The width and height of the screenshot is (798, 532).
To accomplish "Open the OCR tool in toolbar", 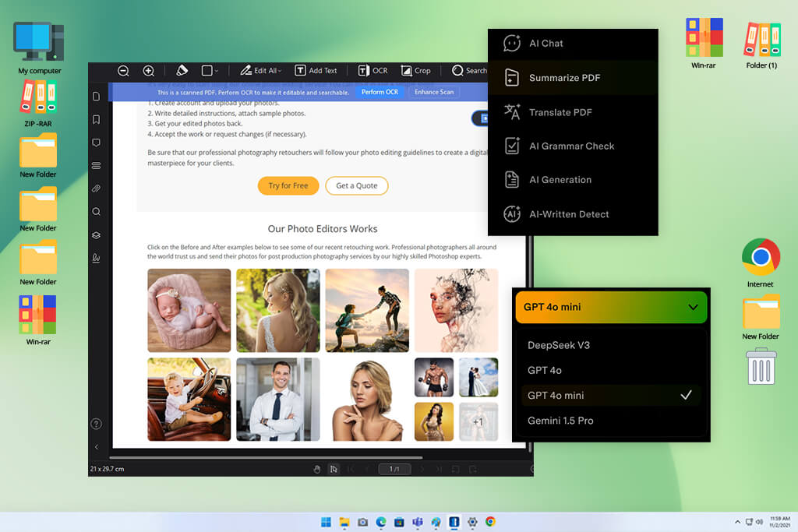I will pos(373,71).
